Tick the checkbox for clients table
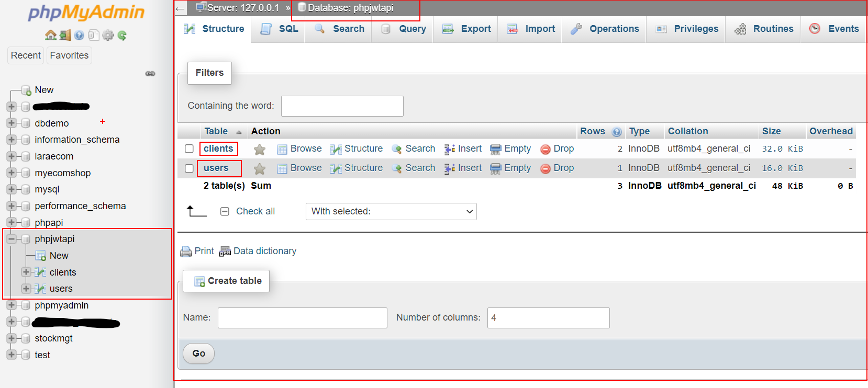The image size is (868, 388). tap(189, 149)
